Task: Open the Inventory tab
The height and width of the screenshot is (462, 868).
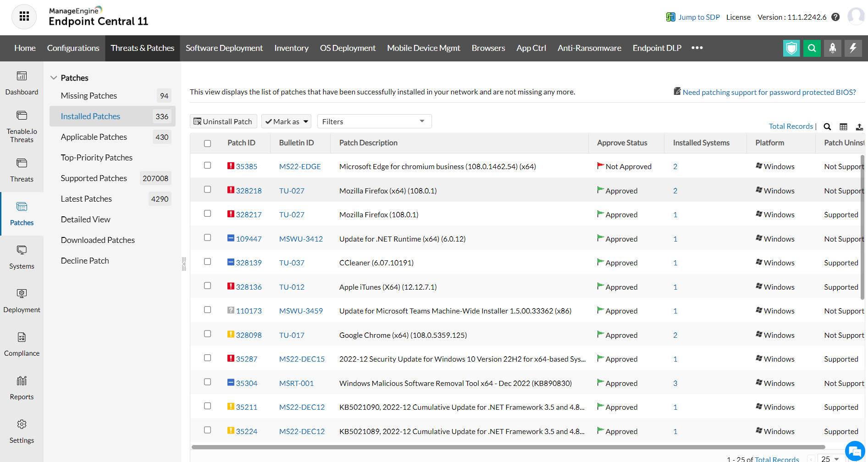Action: point(291,48)
